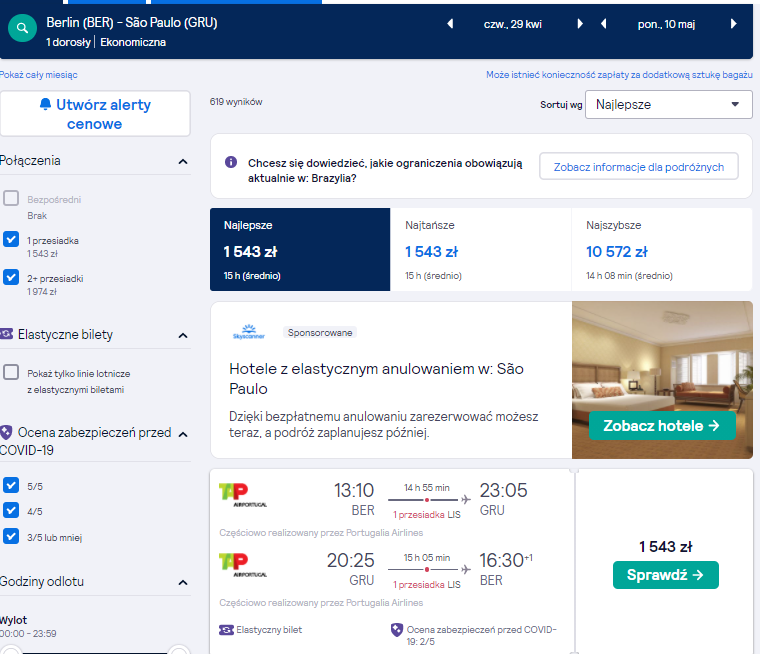Image resolution: width=760 pixels, height=654 pixels.
Task: Click the 619 wyników results count
Action: [236, 102]
